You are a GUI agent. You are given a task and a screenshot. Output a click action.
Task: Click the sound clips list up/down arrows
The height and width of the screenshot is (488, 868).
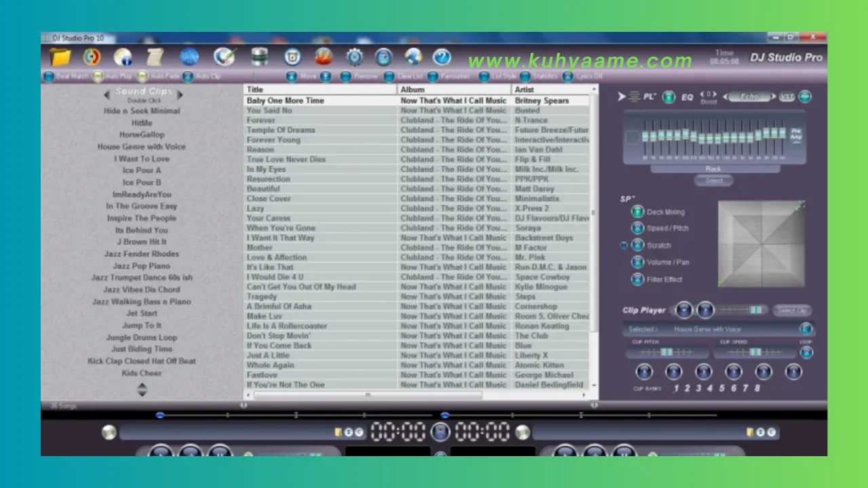142,390
